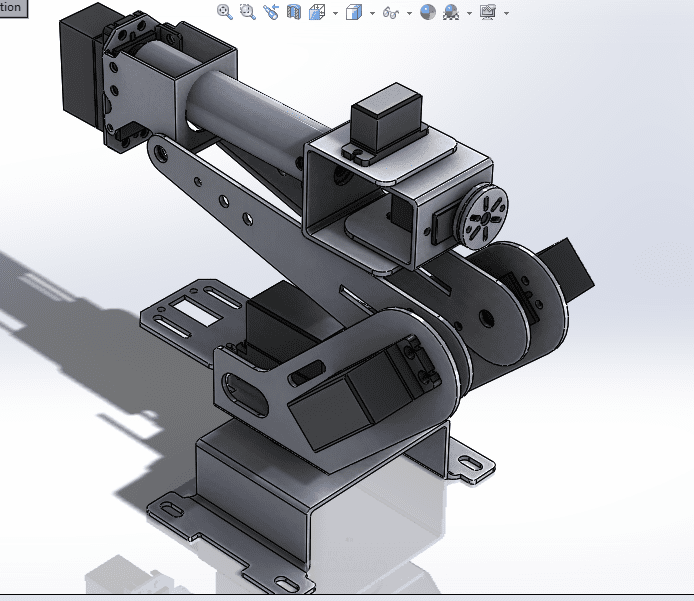Expand the Hide/Show Items dropdown arrow
This screenshot has width=694, height=601.
pos(409,13)
